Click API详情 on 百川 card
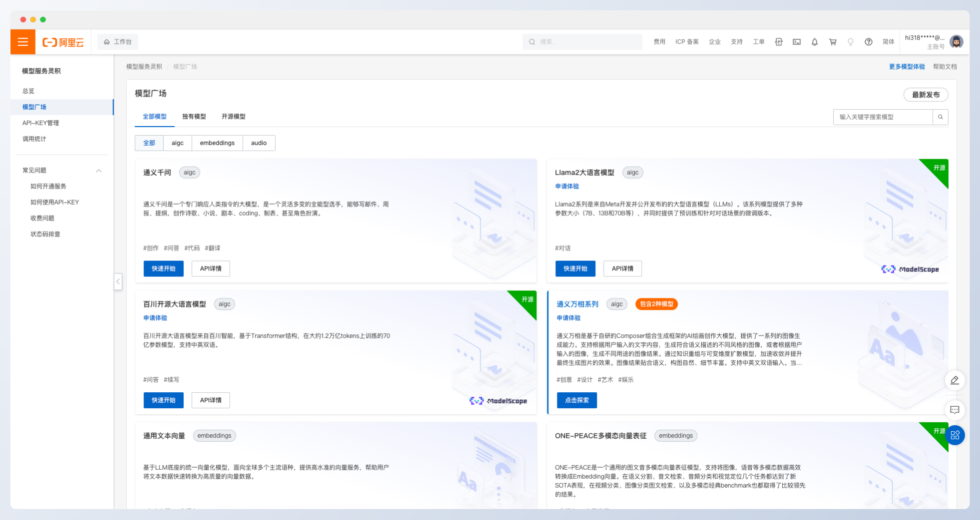 pos(211,400)
